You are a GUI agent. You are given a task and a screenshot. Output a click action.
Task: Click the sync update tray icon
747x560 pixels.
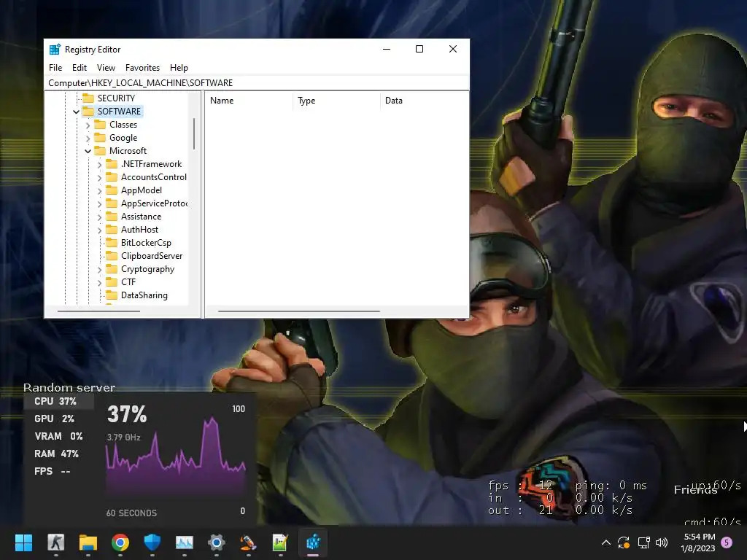624,542
